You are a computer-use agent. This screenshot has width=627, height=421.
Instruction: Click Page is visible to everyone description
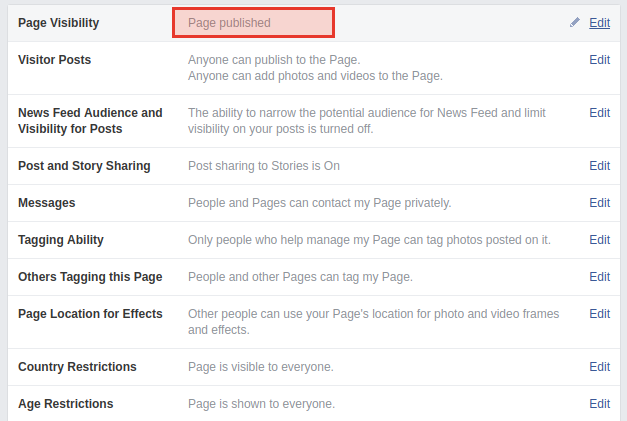(261, 367)
